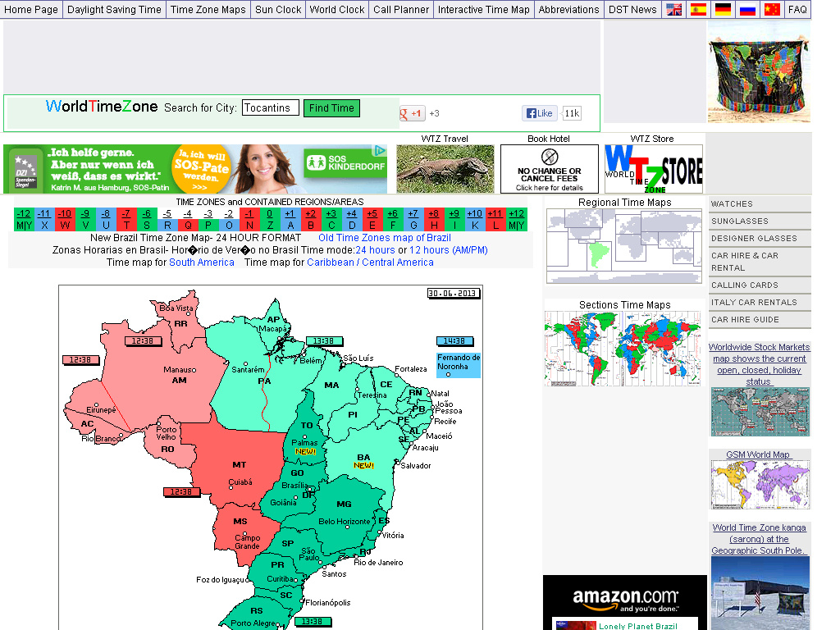This screenshot has height=630, width=840.
Task: Click the GSM World Map thumbnail
Action: 760,485
